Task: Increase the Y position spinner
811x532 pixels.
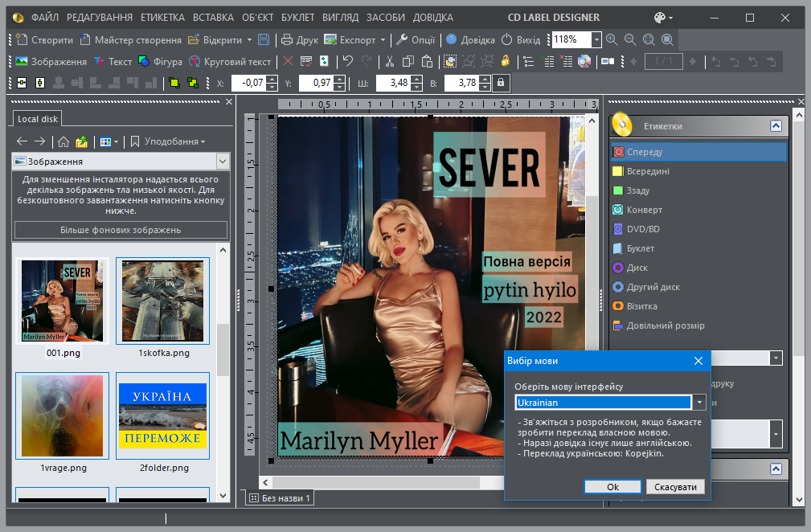Action: pos(339,79)
